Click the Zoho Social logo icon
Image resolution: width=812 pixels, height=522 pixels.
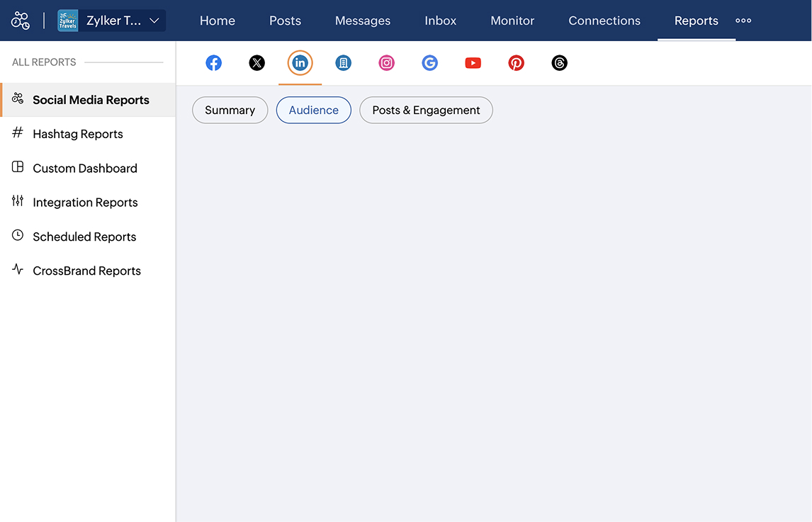pyautogui.click(x=21, y=21)
